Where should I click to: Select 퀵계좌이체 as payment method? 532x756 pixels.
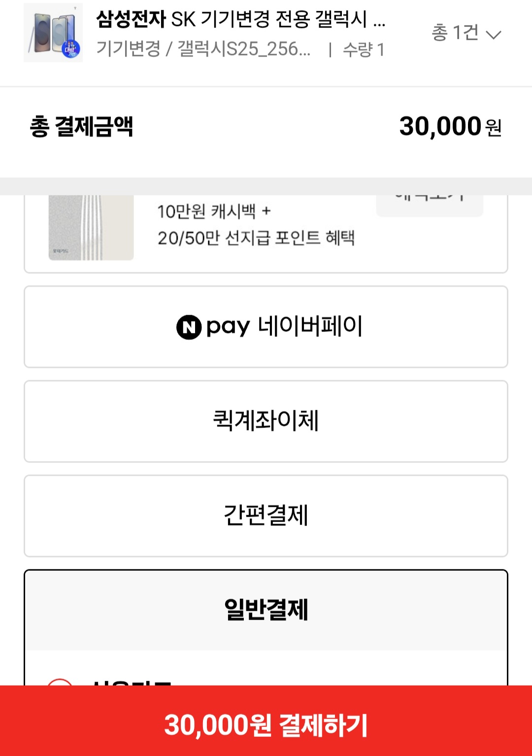click(x=266, y=421)
